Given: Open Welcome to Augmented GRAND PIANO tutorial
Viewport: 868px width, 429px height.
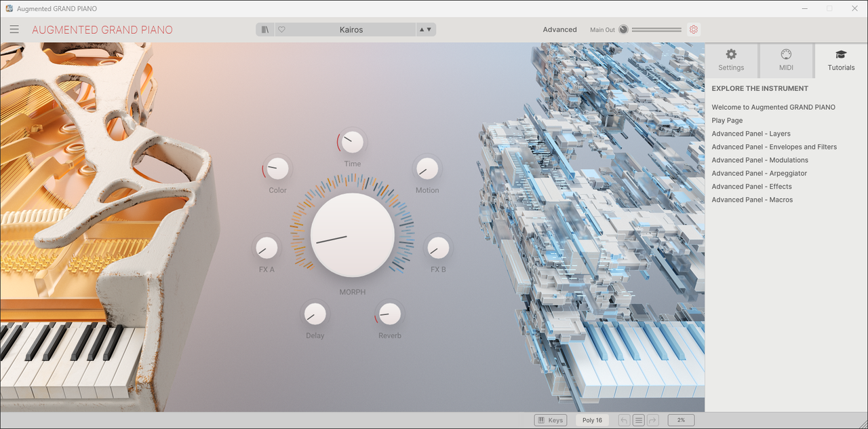Looking at the screenshot, I should click(773, 107).
